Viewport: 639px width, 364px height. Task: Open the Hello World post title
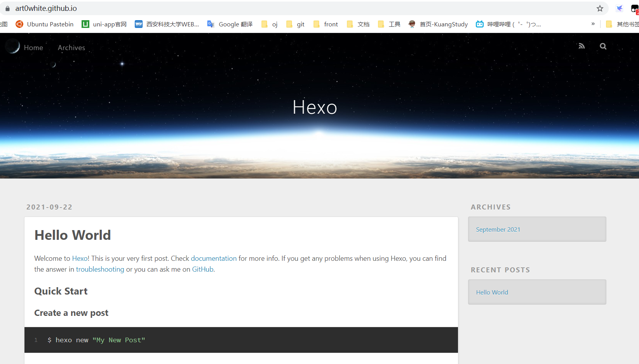73,235
